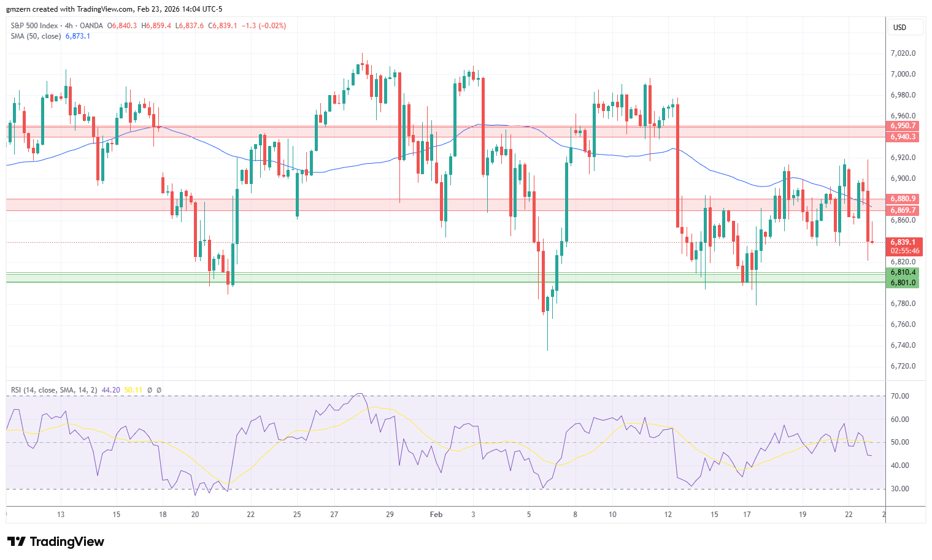Click the purple RSI value 44.20
Screen dimensions: 932x560
click(111, 390)
